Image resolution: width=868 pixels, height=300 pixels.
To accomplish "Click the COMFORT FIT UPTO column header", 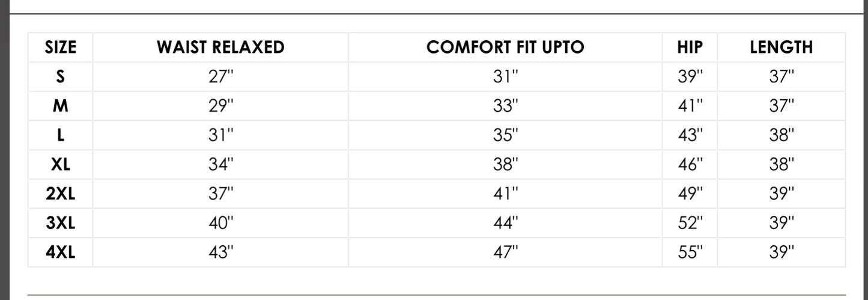I will tap(505, 47).
